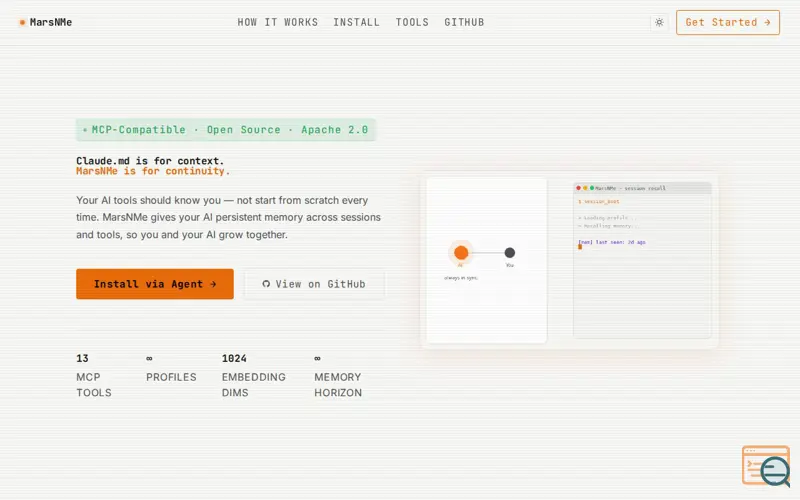
Task: Click the headline 'Claude.md is for context.'
Action: 150,161
